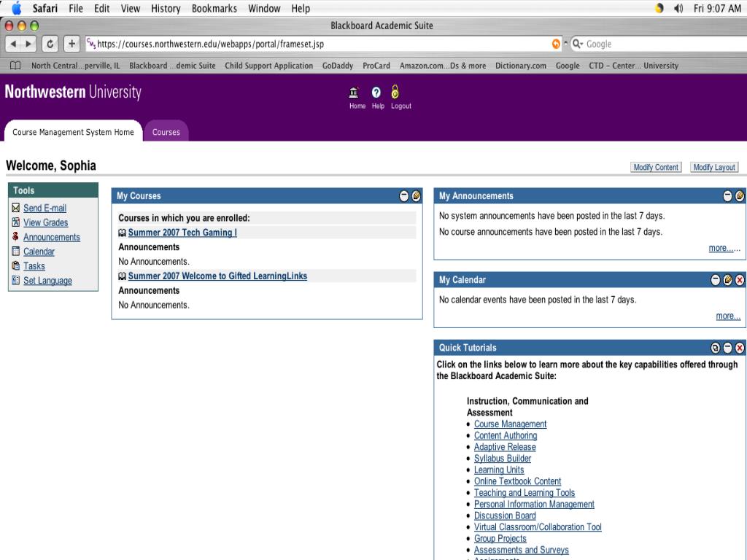The width and height of the screenshot is (747, 560).
Task: Click the Modify Content button
Action: tap(656, 167)
